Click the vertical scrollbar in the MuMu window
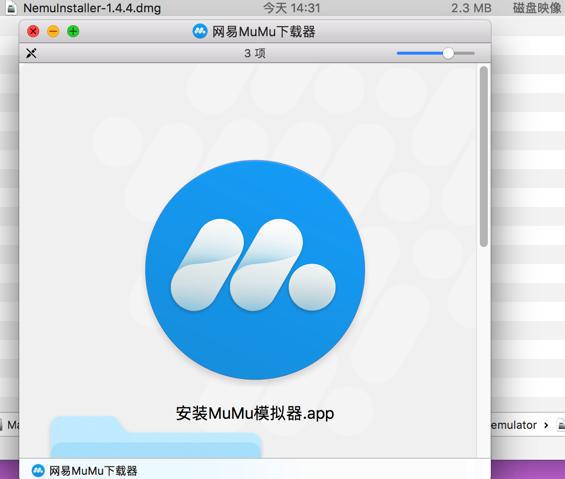 (484, 157)
